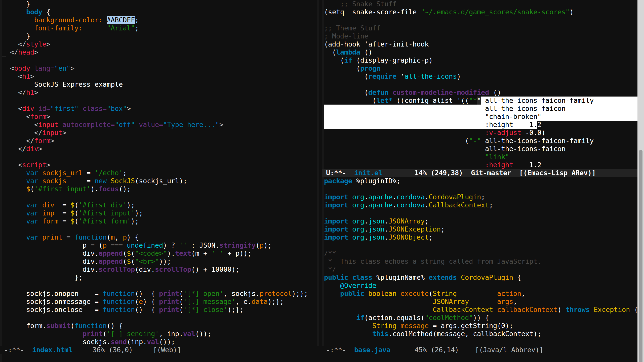Image resolution: width=644 pixels, height=362 pixels.
Task: Click the lambda keyword in init.el
Action: click(348, 52)
